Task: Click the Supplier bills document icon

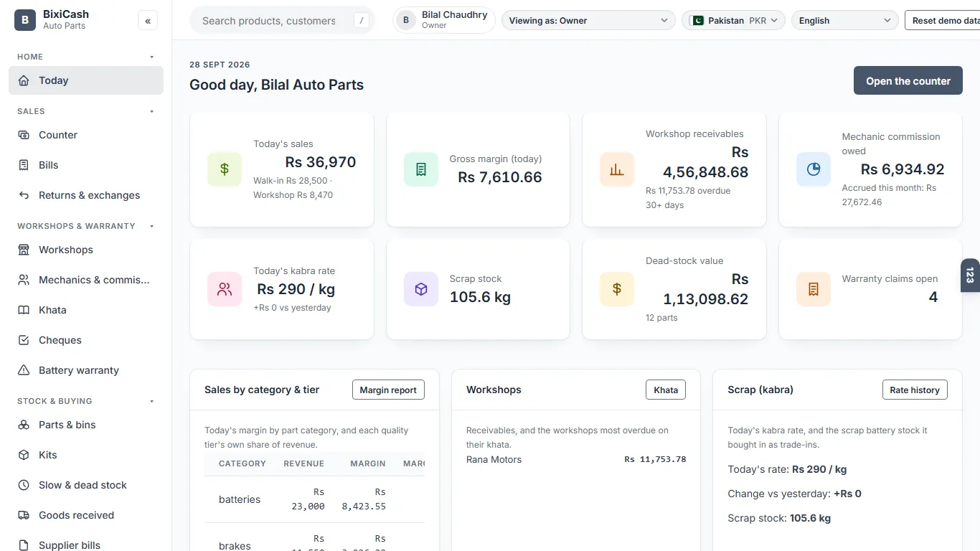Action: 24,545
